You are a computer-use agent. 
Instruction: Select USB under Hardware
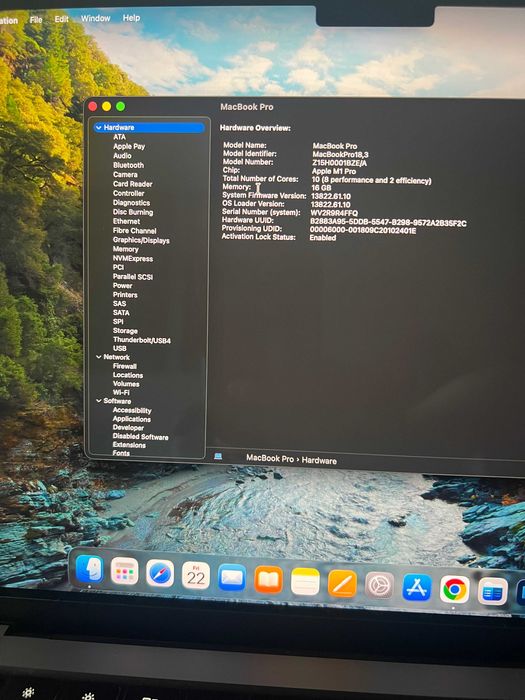[120, 349]
